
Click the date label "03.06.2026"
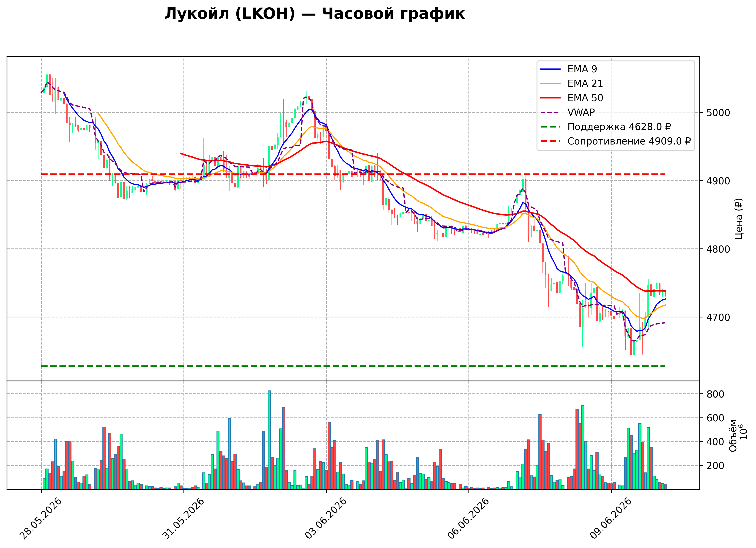[326, 519]
